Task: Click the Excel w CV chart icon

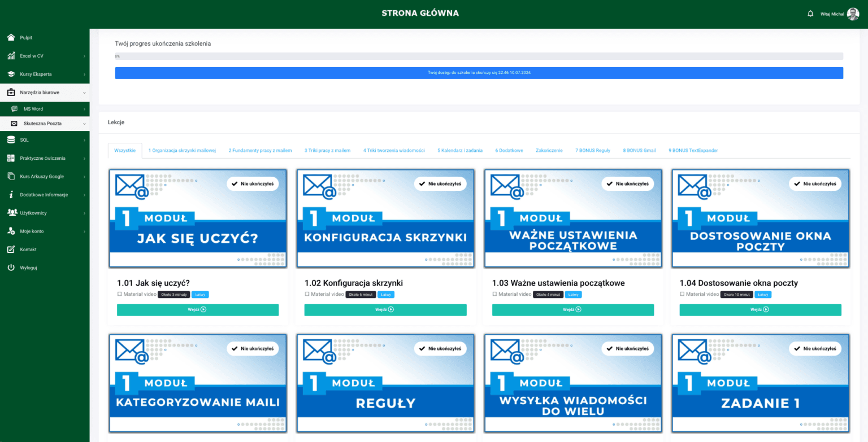Action: (x=11, y=56)
